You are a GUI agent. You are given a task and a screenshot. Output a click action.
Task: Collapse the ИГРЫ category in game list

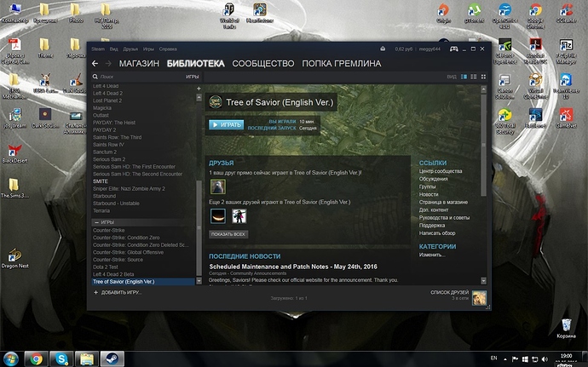[x=95, y=221]
